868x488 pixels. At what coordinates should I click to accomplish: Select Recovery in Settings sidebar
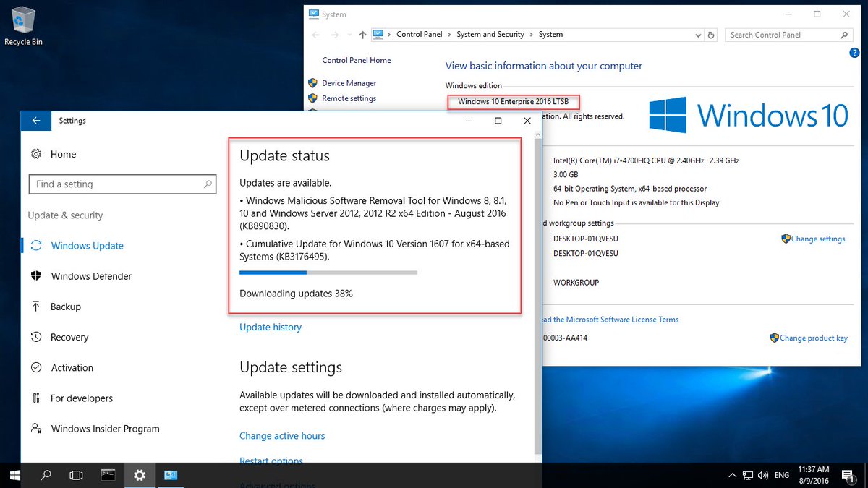point(69,337)
